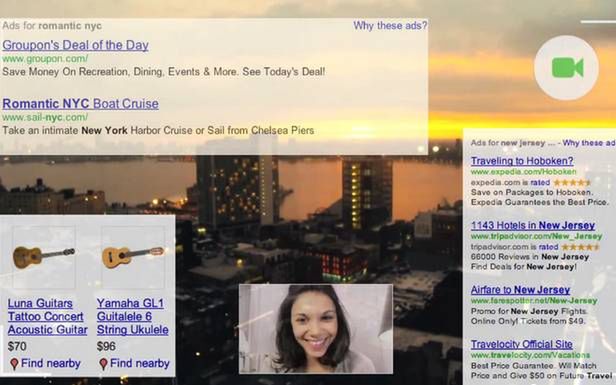
Task: Click 'Save Money On Recreation, Dining' description
Action: pyautogui.click(x=163, y=72)
